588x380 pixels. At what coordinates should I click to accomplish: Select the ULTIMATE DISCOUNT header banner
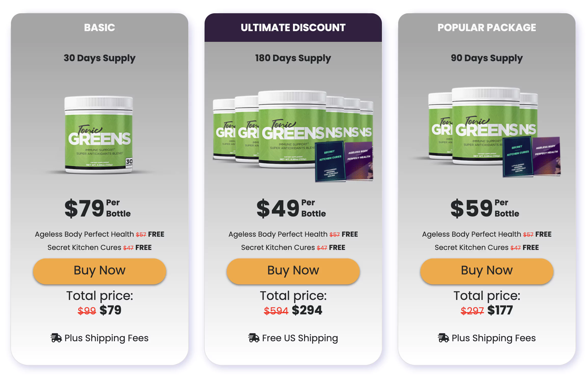293,27
